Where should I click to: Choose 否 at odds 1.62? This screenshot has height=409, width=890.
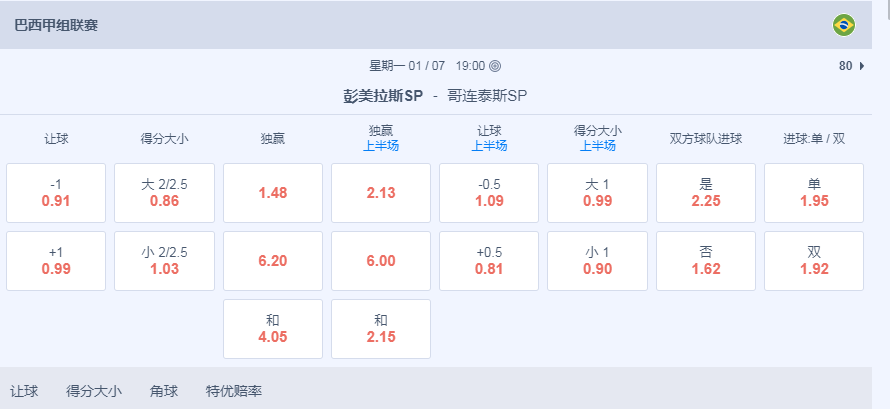tap(705, 261)
